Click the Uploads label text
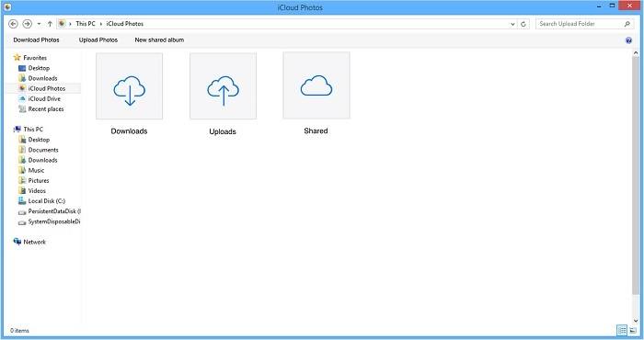644x340 pixels. tap(223, 131)
